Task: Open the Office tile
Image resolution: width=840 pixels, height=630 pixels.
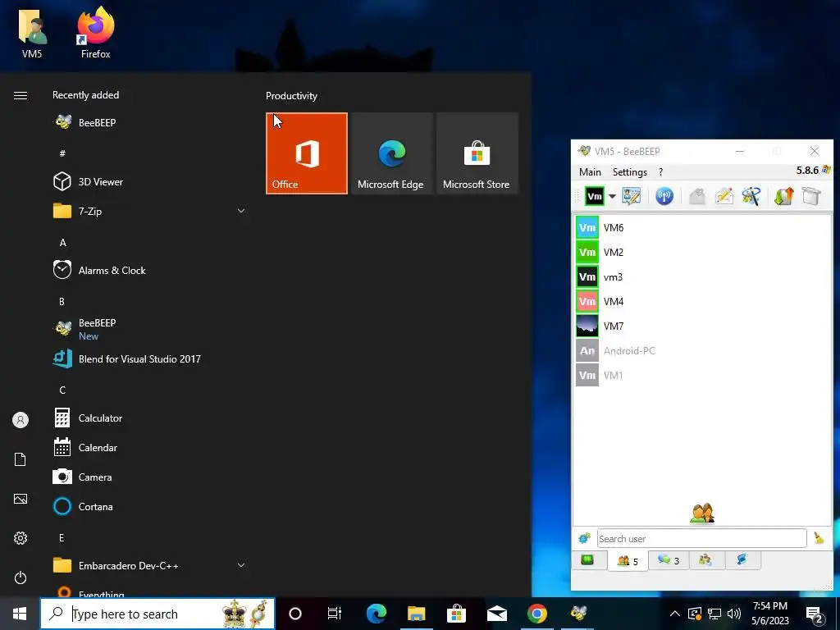Action: click(307, 153)
